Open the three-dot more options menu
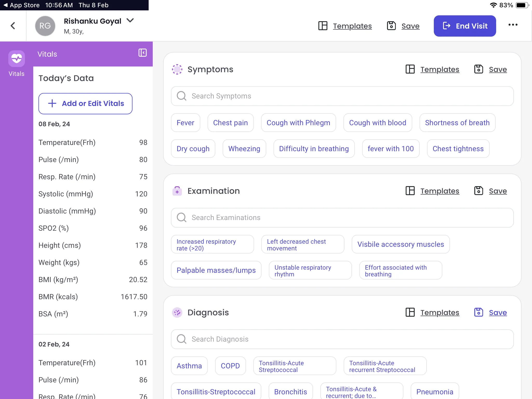The image size is (532, 399). coord(513,25)
